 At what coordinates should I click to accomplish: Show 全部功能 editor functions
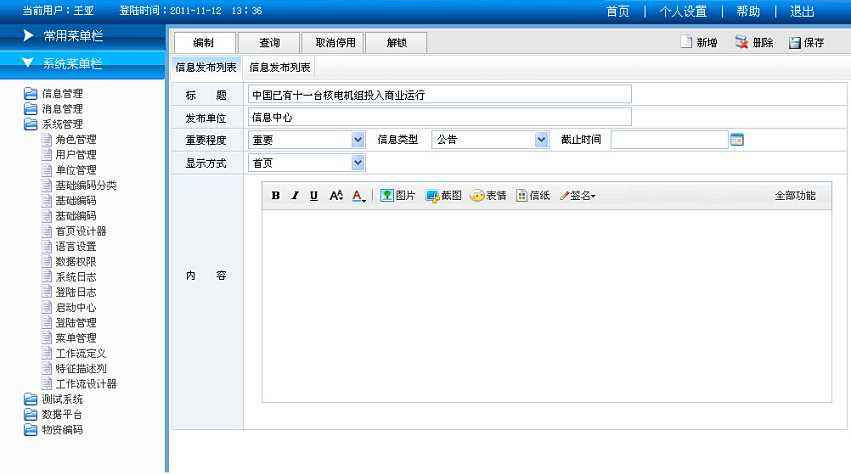click(x=795, y=195)
